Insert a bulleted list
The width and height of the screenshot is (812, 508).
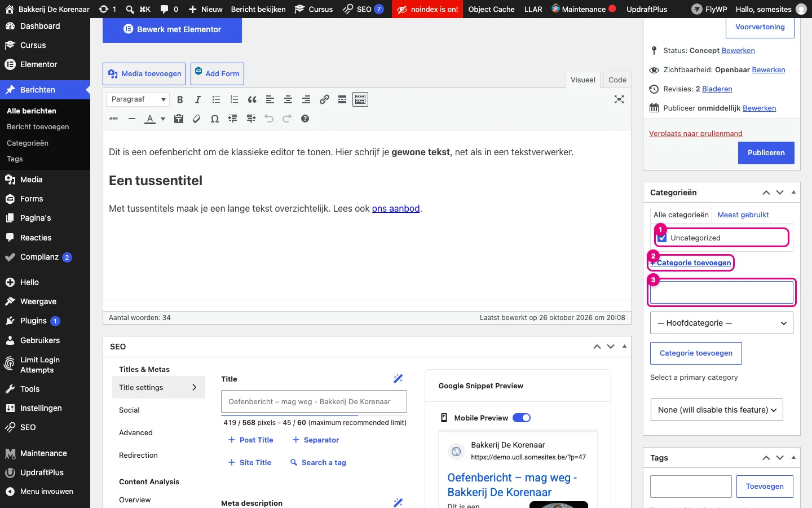216,100
